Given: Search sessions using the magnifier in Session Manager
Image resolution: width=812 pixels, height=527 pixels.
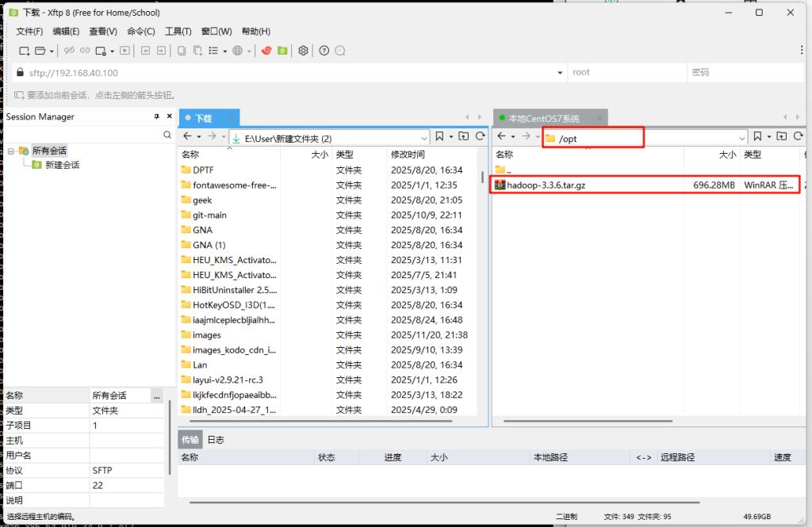Looking at the screenshot, I should tap(167, 135).
